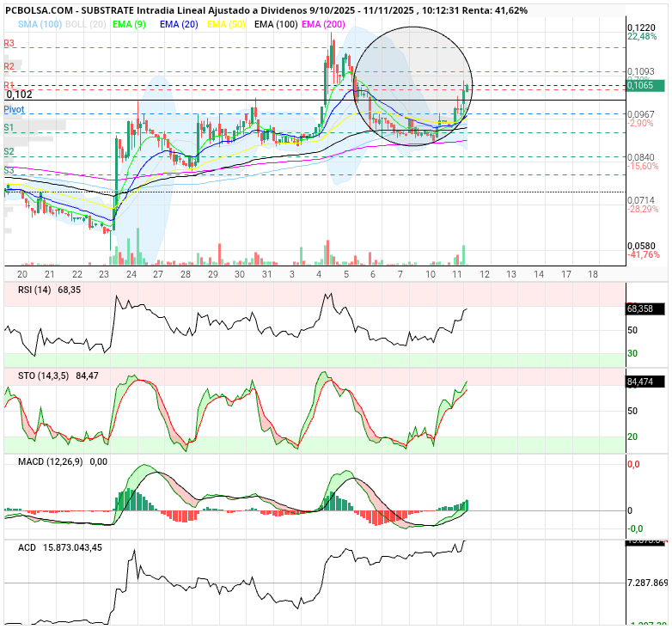Click the RSI (14) indicator label
Image resolution: width=672 pixels, height=629 pixels.
[x=34, y=290]
